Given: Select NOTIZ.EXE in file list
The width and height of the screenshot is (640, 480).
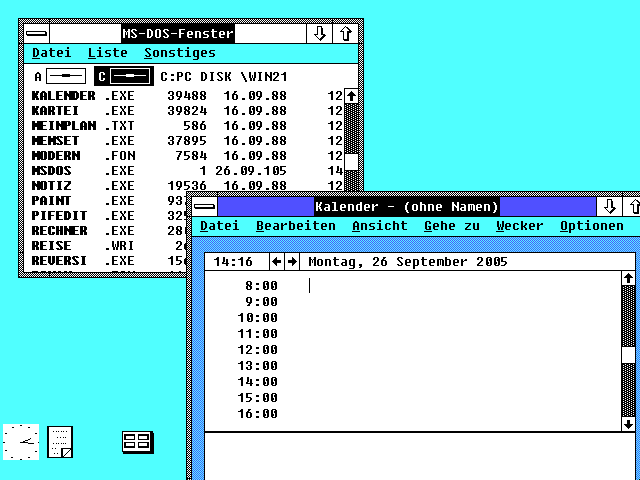Looking at the screenshot, I should click(x=187, y=186).
